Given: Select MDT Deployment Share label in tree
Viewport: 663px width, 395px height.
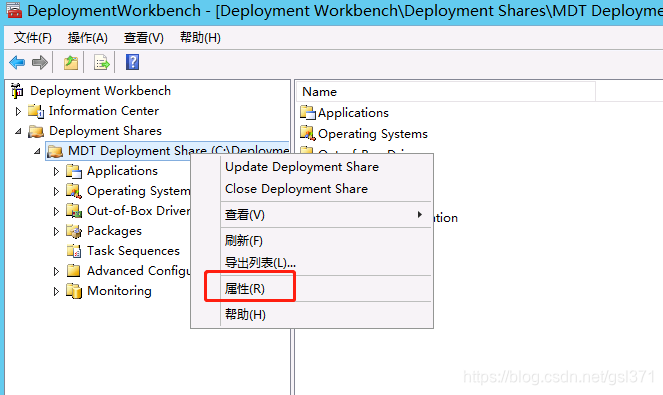Looking at the screenshot, I should [178, 151].
